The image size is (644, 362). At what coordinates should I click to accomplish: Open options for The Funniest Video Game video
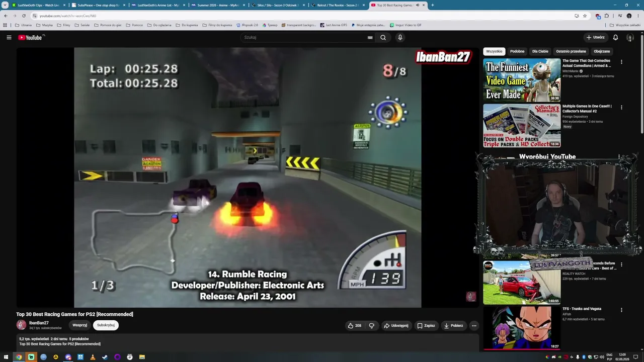(621, 62)
